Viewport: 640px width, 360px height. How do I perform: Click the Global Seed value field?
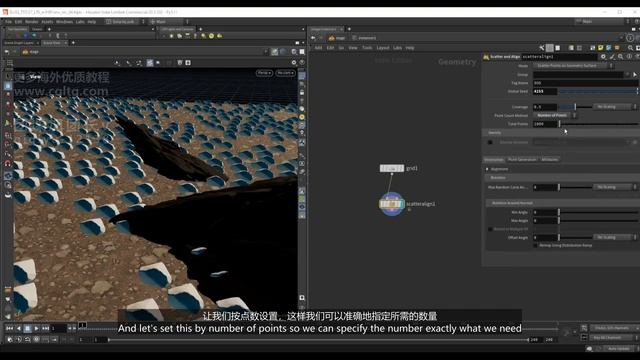[x=545, y=91]
